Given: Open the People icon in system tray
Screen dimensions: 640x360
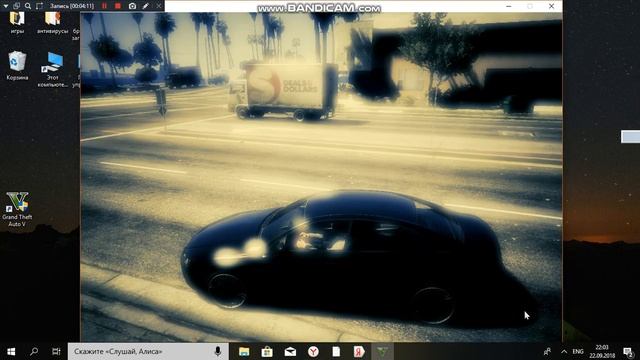Looking at the screenshot, I should (x=547, y=351).
